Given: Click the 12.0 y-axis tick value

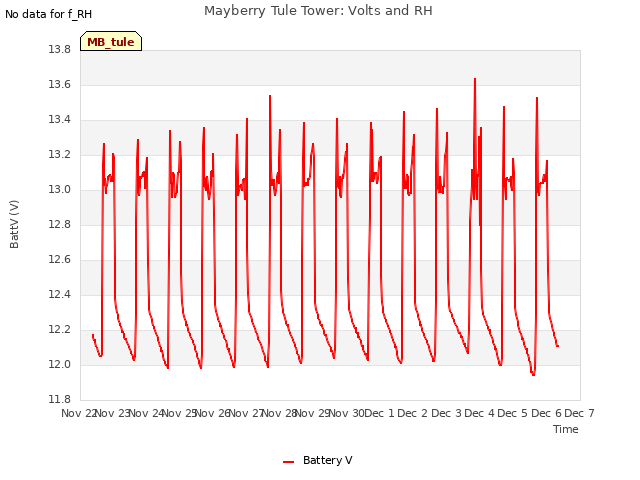Looking at the screenshot, I should pyautogui.click(x=60, y=364).
